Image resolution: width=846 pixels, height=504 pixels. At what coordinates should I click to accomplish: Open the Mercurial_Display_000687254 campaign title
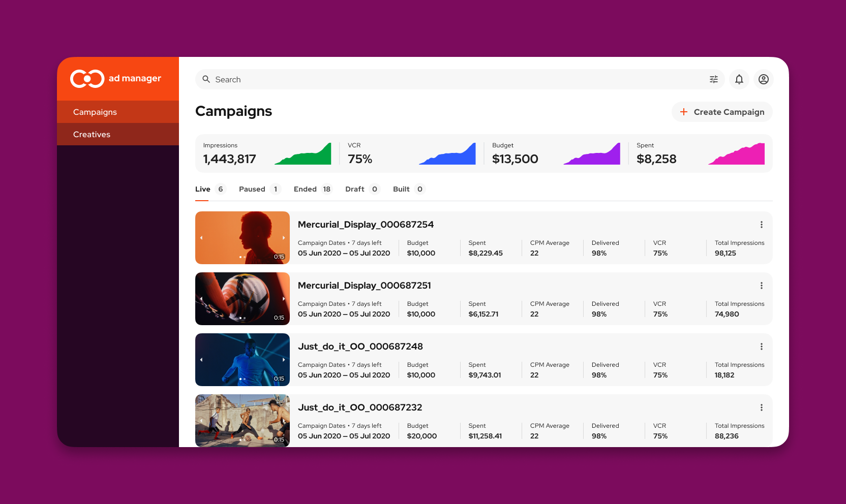[366, 225]
